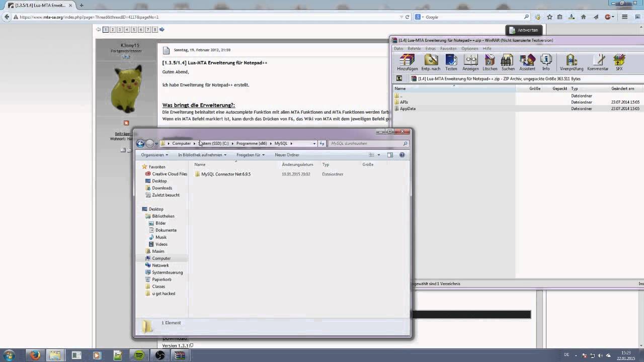Select 'MySQL Connector Net 6.9.5' folder
This screenshot has height=362, width=644.
(226, 174)
